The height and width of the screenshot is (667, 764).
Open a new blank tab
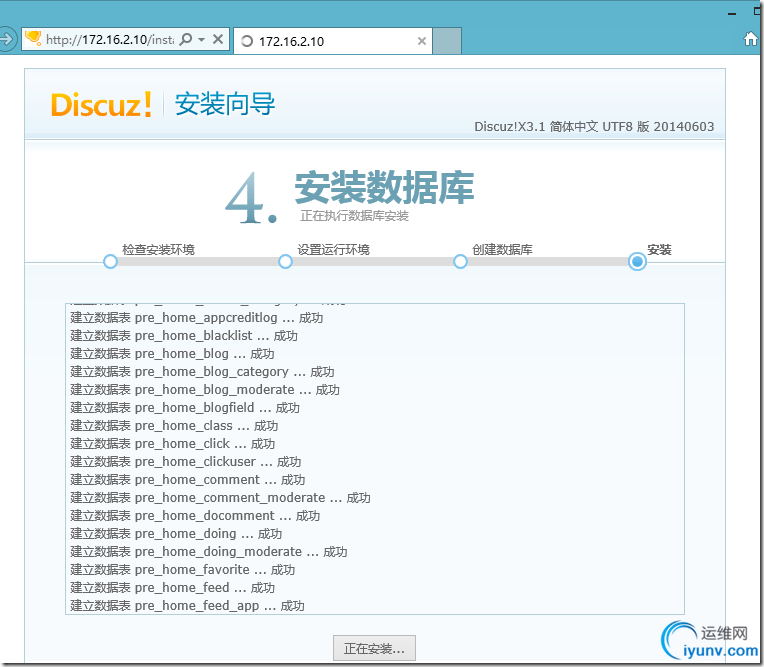click(447, 41)
